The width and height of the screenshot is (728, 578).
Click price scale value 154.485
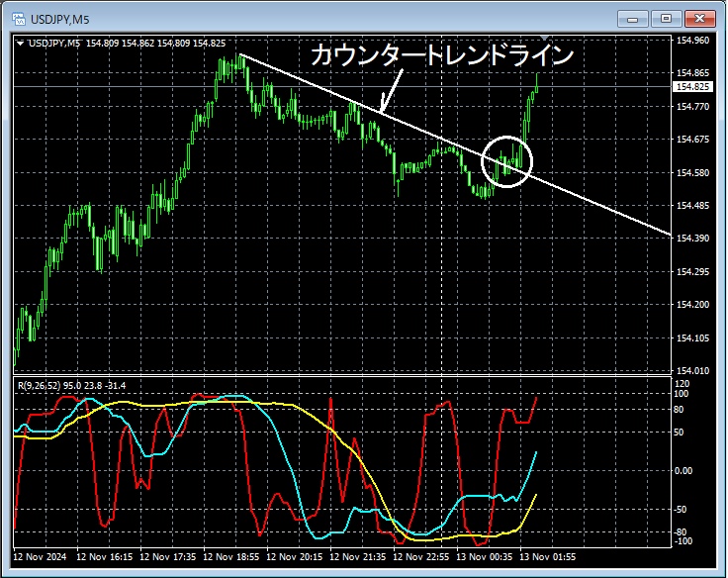pos(692,205)
